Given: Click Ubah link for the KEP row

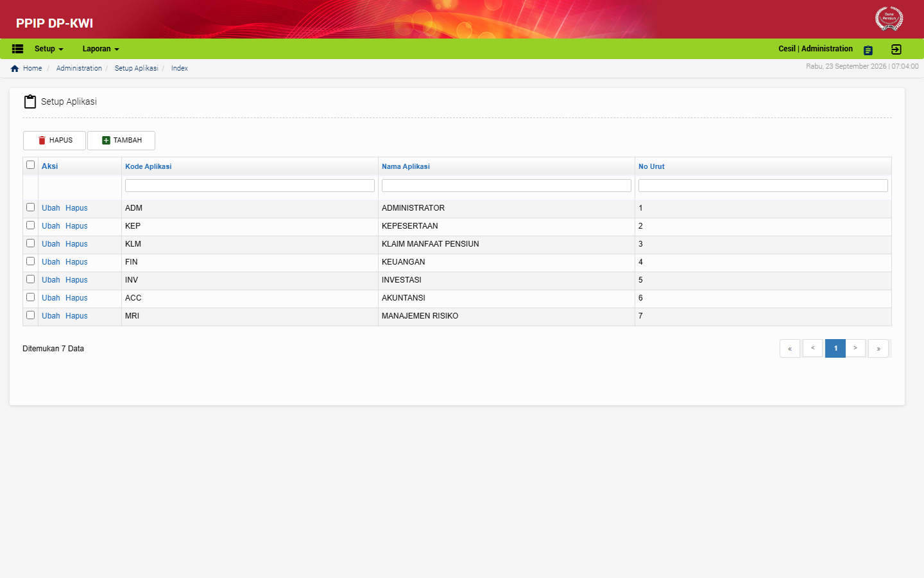Looking at the screenshot, I should click(x=51, y=226).
